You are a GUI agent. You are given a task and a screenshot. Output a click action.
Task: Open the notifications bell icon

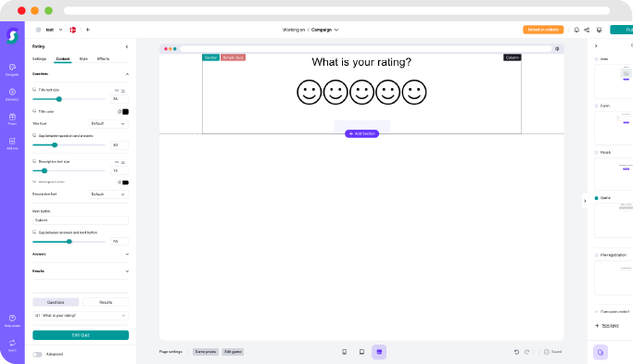coord(576,30)
